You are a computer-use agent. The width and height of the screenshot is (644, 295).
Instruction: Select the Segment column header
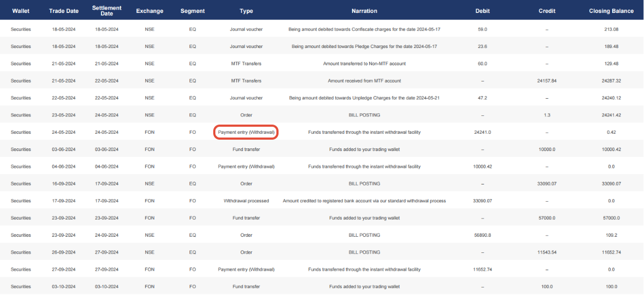coord(192,11)
